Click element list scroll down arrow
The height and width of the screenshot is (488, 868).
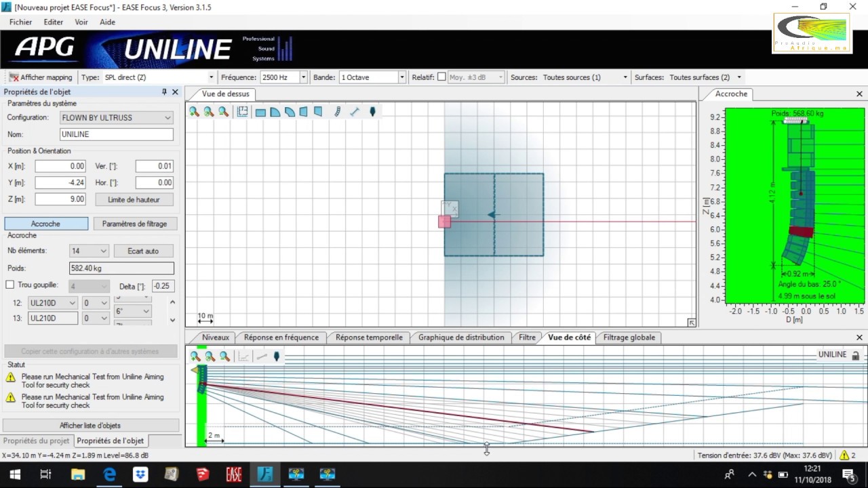172,319
